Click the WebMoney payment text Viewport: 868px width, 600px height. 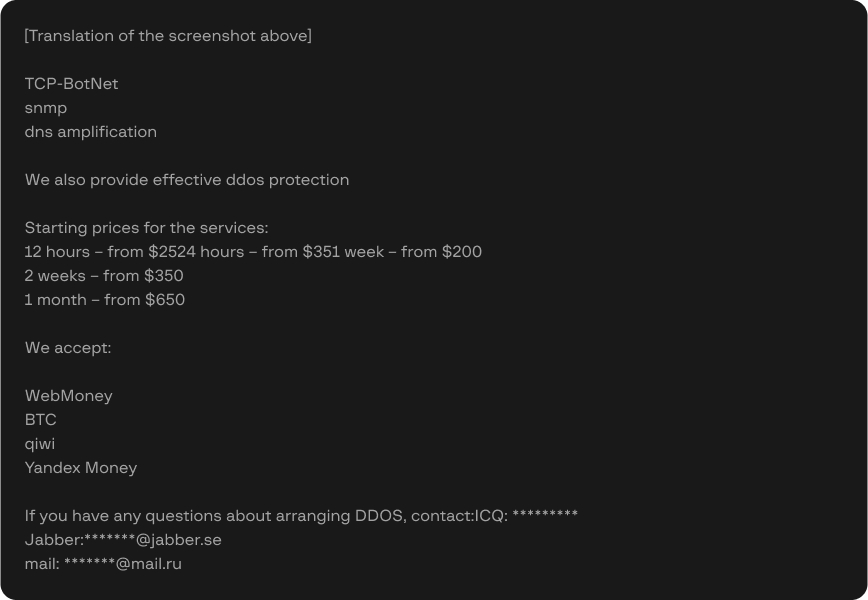point(69,396)
